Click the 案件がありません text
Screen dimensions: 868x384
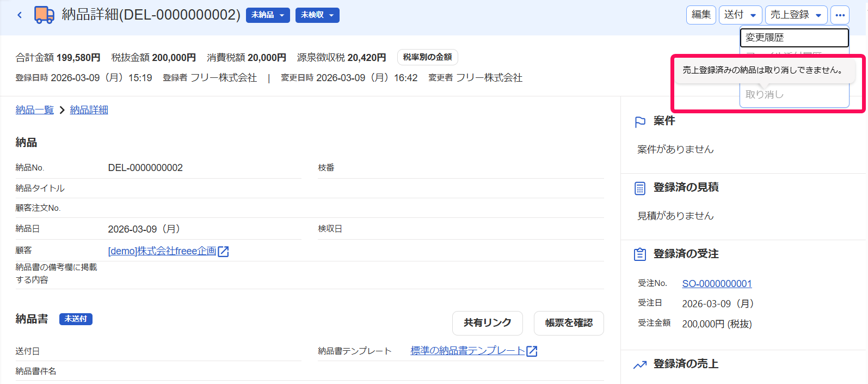click(x=675, y=149)
